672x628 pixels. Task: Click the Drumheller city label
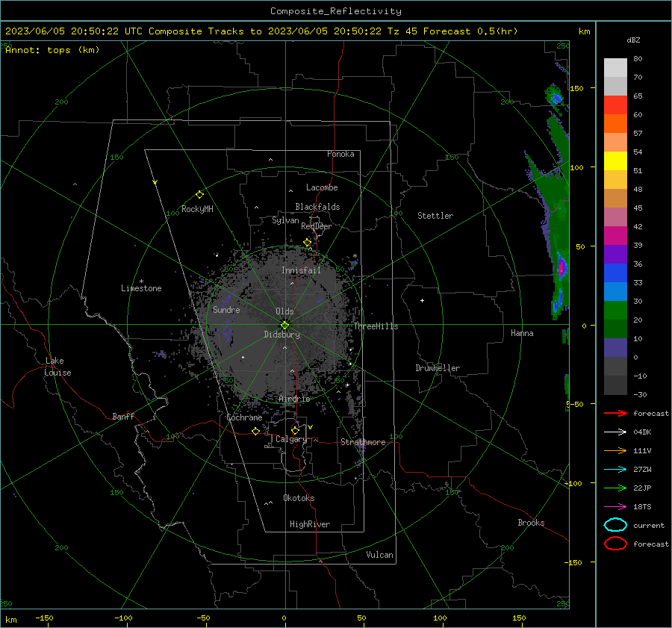click(x=438, y=368)
